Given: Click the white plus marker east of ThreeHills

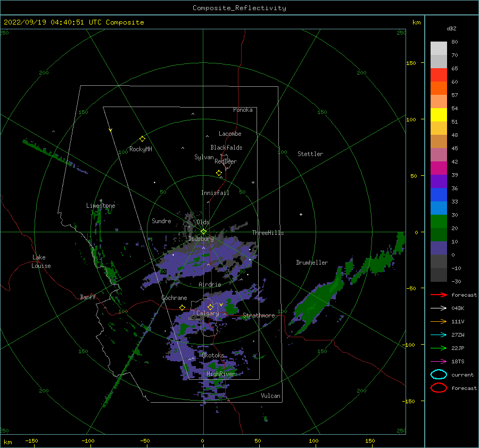Looking at the screenshot, I should click(x=301, y=214).
